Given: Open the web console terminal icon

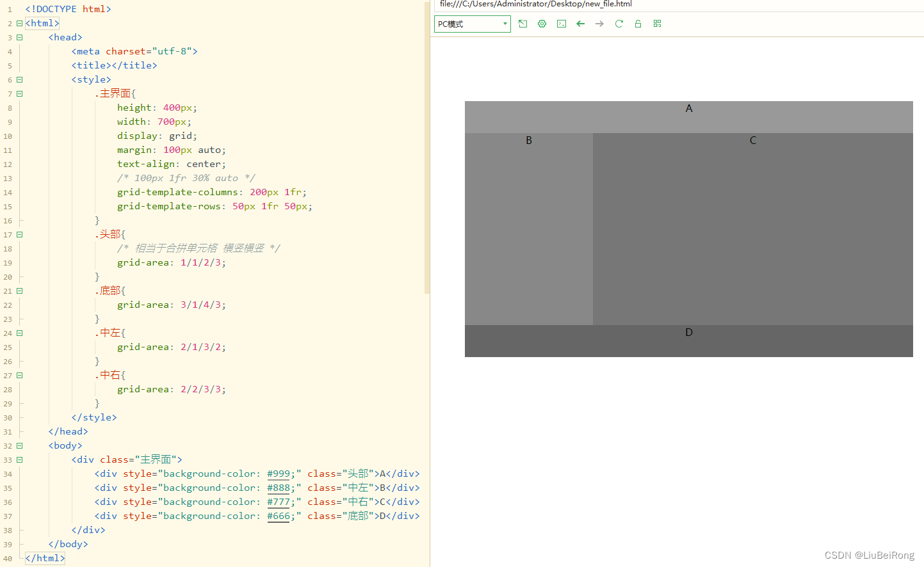Looking at the screenshot, I should coord(562,24).
